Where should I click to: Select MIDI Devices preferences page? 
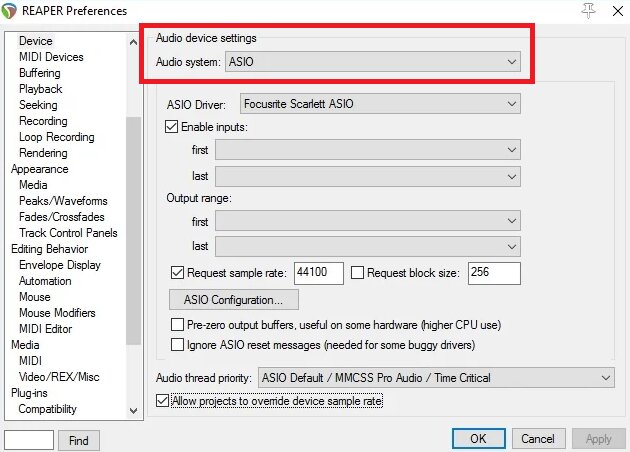(51, 57)
